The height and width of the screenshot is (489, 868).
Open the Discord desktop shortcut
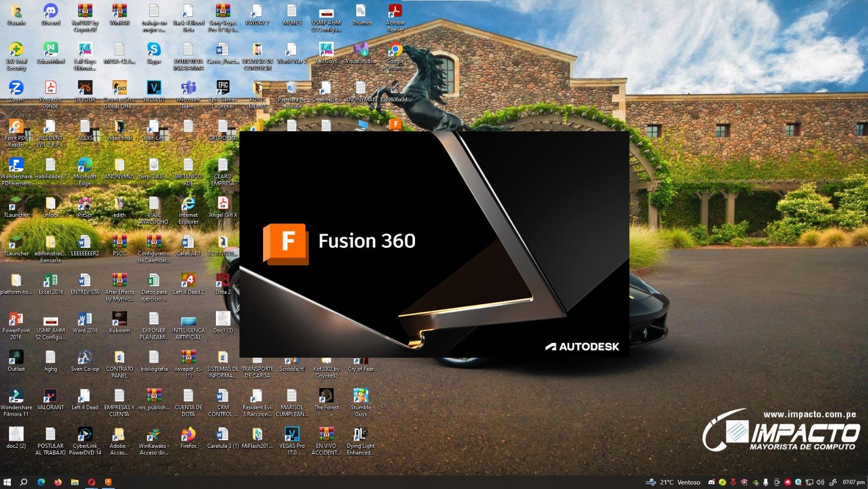[x=50, y=15]
